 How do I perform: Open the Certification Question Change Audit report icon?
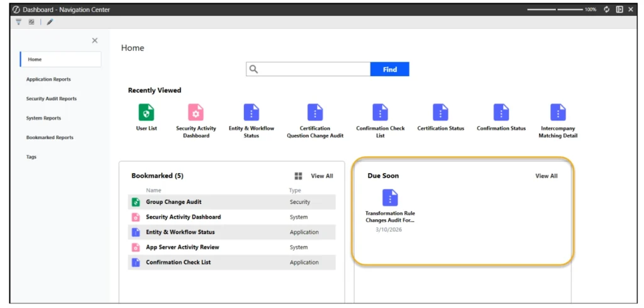[315, 113]
